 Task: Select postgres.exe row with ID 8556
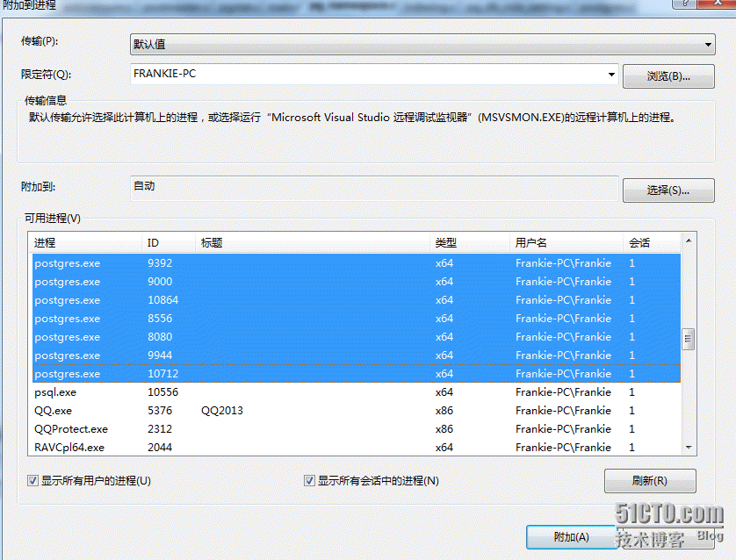pos(357,319)
